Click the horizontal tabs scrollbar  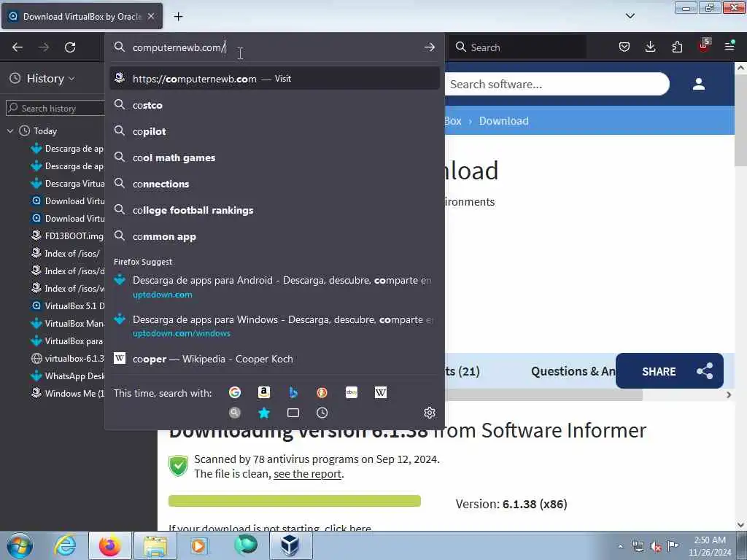[543, 394]
